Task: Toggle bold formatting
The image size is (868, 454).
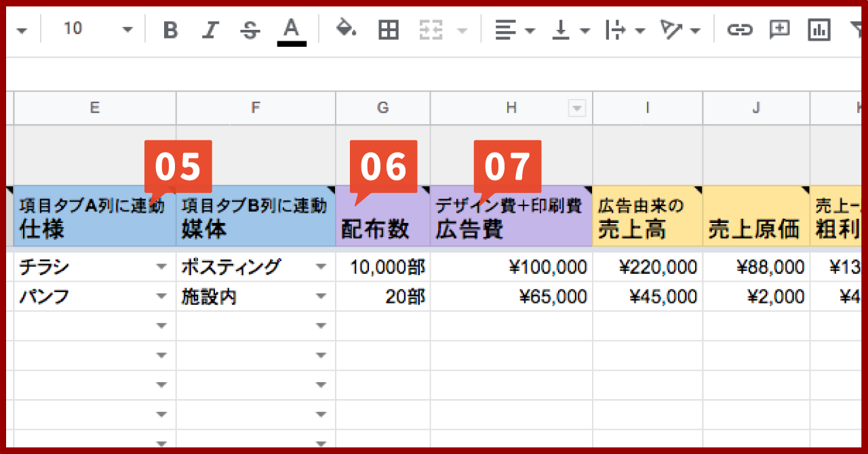Action: point(170,30)
